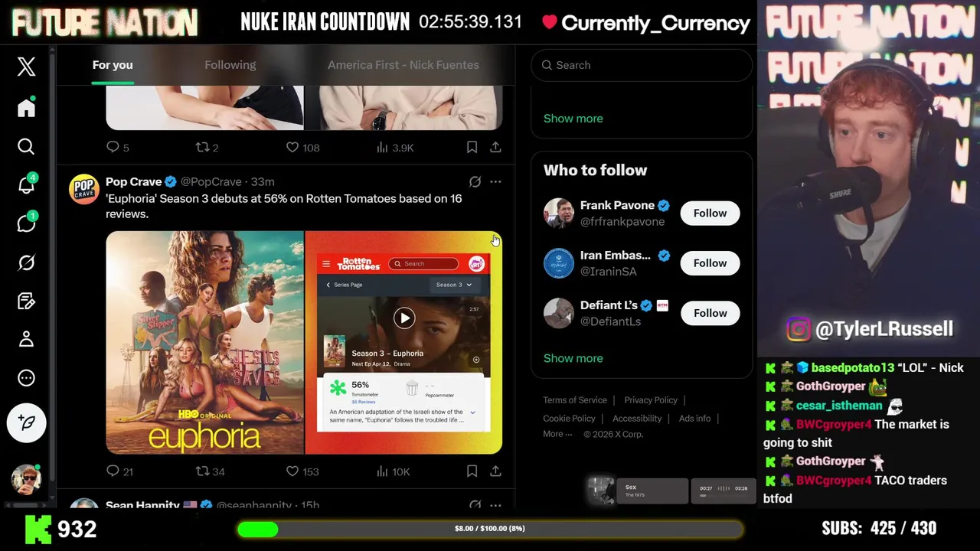Screen dimensions: 980x551
Task: Open more options on Pop Crave post
Action: click(495, 182)
